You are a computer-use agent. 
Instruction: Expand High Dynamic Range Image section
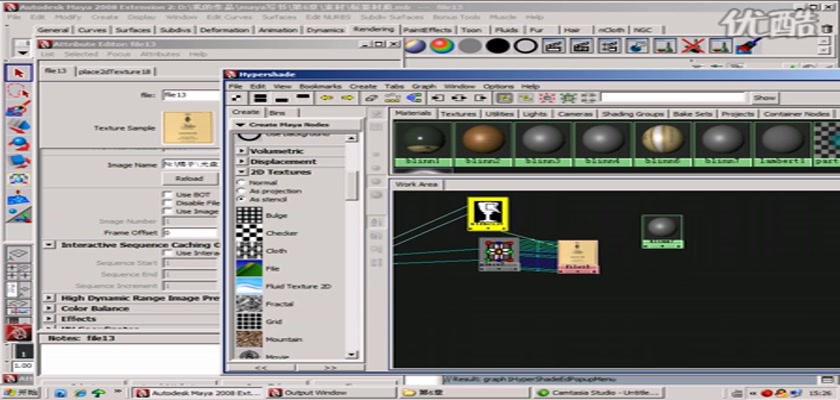49,298
